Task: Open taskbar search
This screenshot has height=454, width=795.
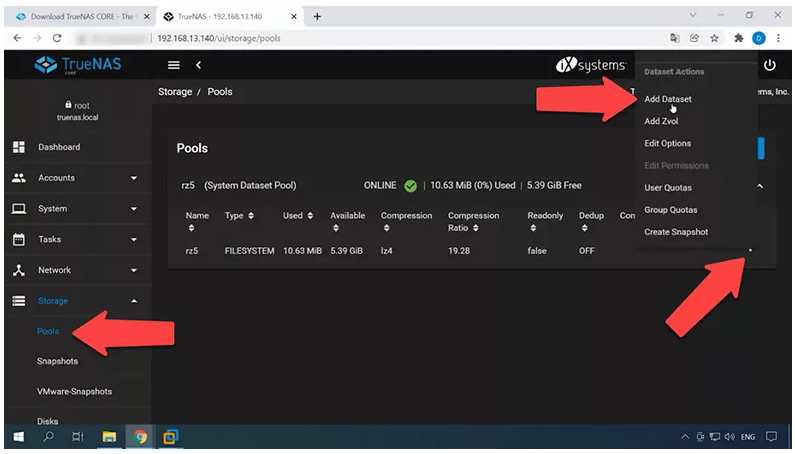Action: coord(48,436)
